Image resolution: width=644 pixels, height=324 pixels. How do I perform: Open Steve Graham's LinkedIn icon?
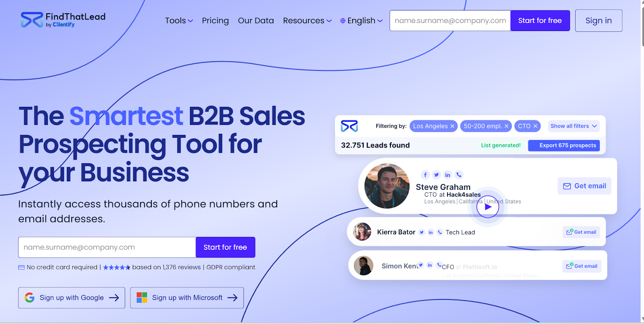(448, 174)
